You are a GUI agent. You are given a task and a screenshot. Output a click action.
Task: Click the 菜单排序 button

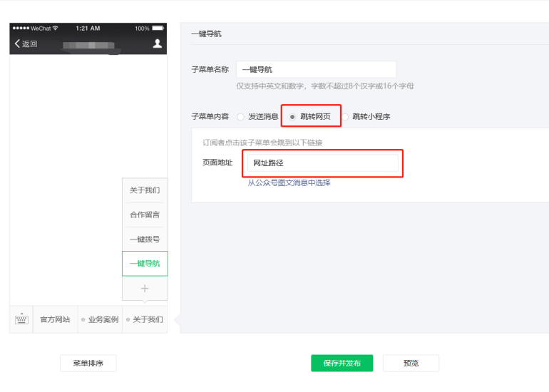[x=88, y=363]
